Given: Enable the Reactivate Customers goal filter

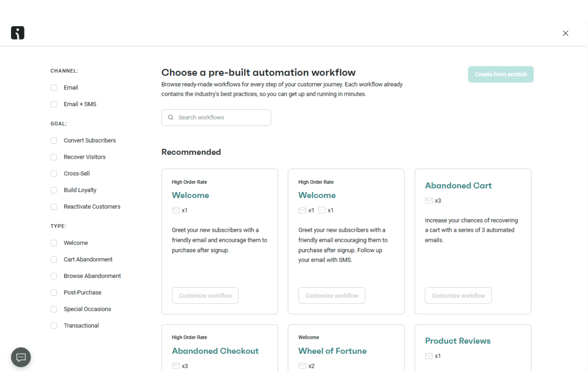Looking at the screenshot, I should [54, 207].
